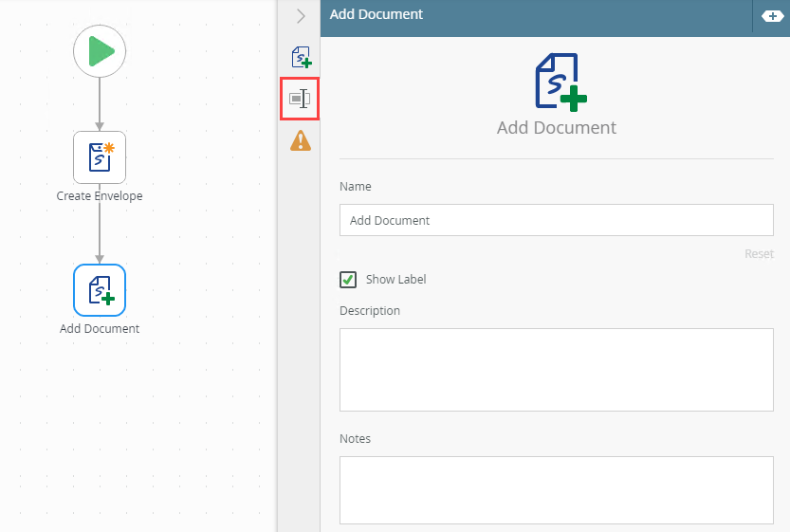Click into the Name input field
Viewport: 790px width, 532px height.
tap(556, 220)
